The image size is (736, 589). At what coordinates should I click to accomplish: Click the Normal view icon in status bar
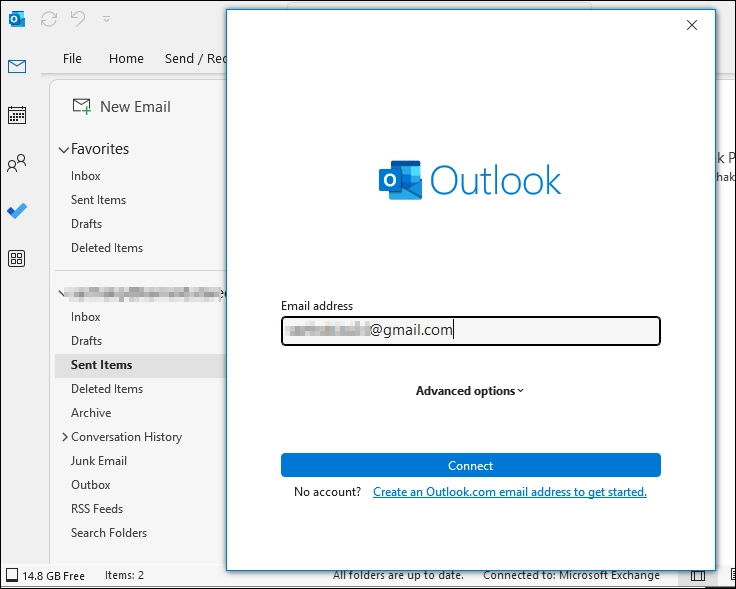point(698,576)
